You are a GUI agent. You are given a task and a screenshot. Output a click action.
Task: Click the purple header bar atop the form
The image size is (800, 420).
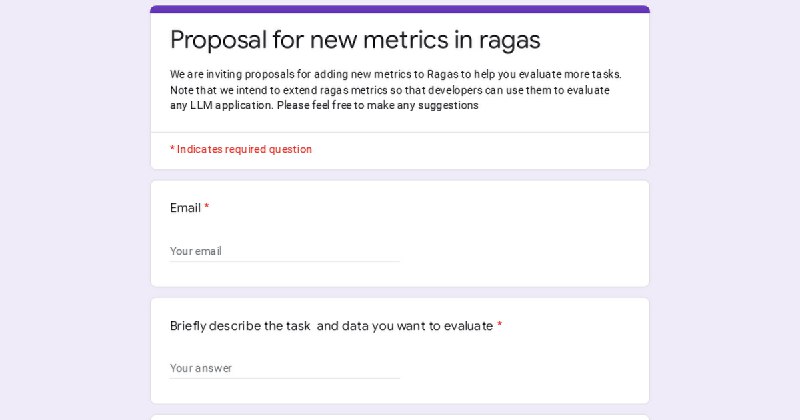click(400, 9)
